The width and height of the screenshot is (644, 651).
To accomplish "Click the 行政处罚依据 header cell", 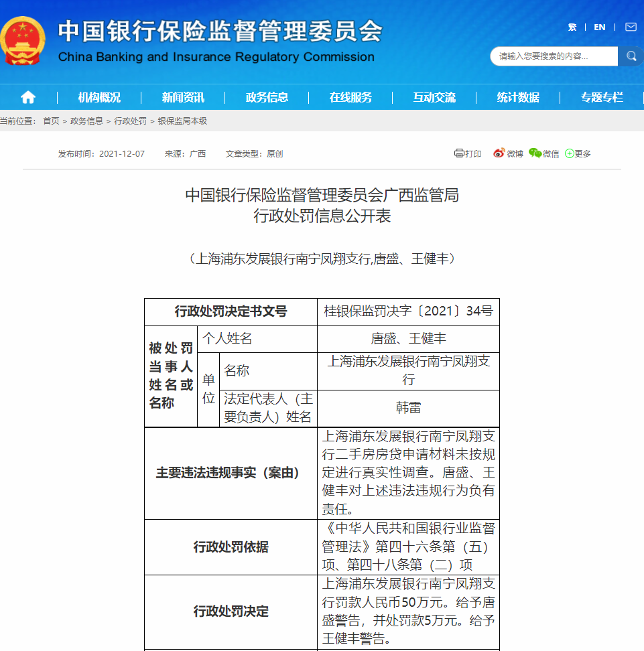I will [231, 547].
